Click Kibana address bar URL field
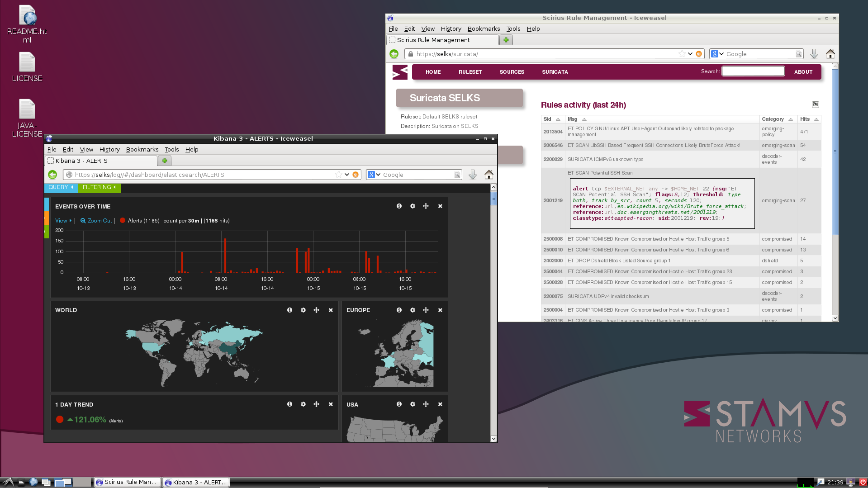The image size is (868, 488). [204, 175]
